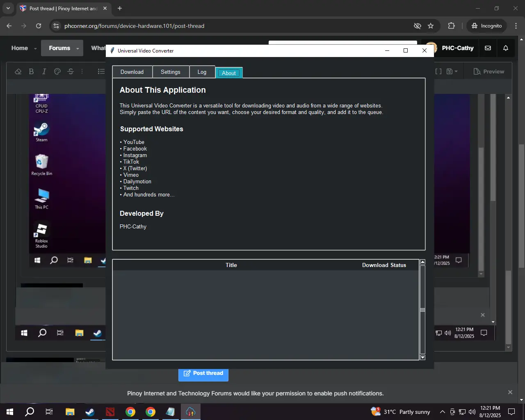Go back in the browser

pos(9,26)
